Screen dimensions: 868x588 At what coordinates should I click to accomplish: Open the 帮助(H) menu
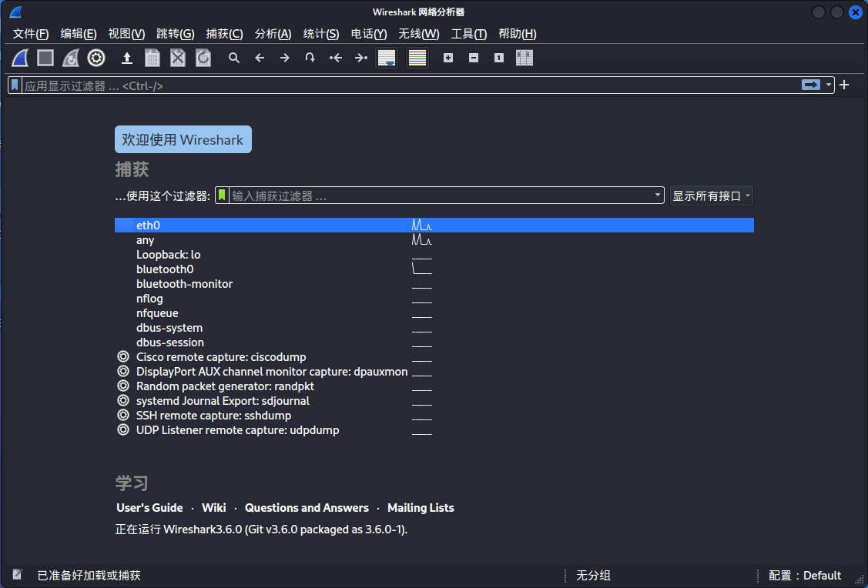tap(518, 34)
